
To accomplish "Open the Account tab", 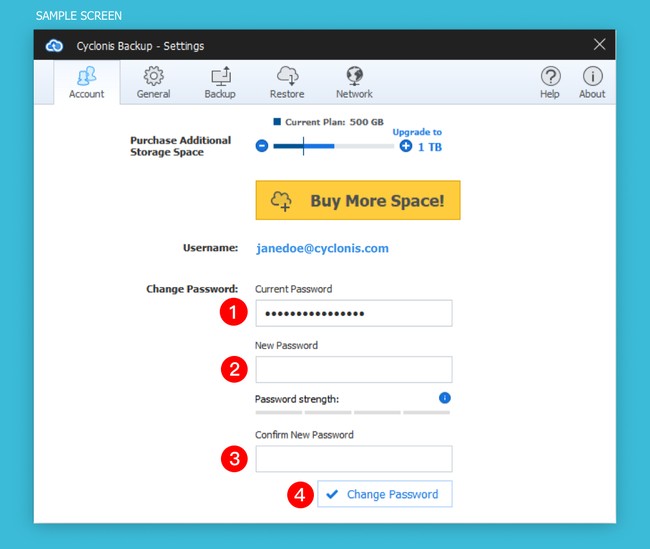I will coord(86,82).
